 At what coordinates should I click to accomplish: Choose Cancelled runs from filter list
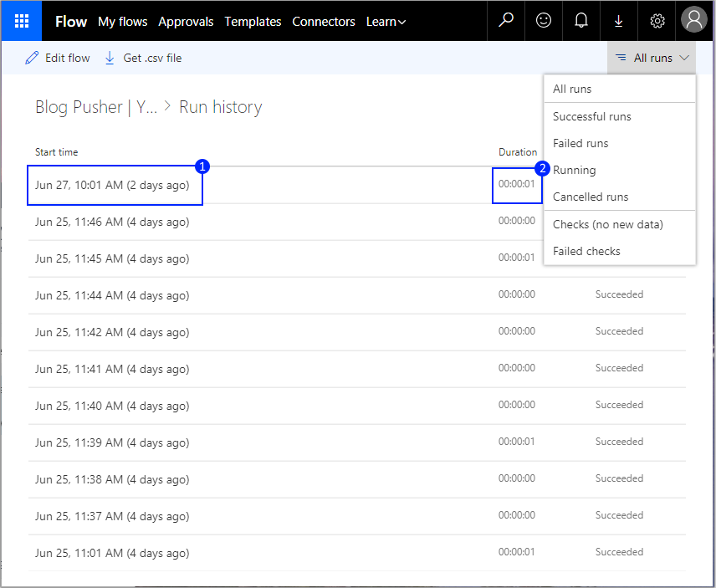click(590, 197)
